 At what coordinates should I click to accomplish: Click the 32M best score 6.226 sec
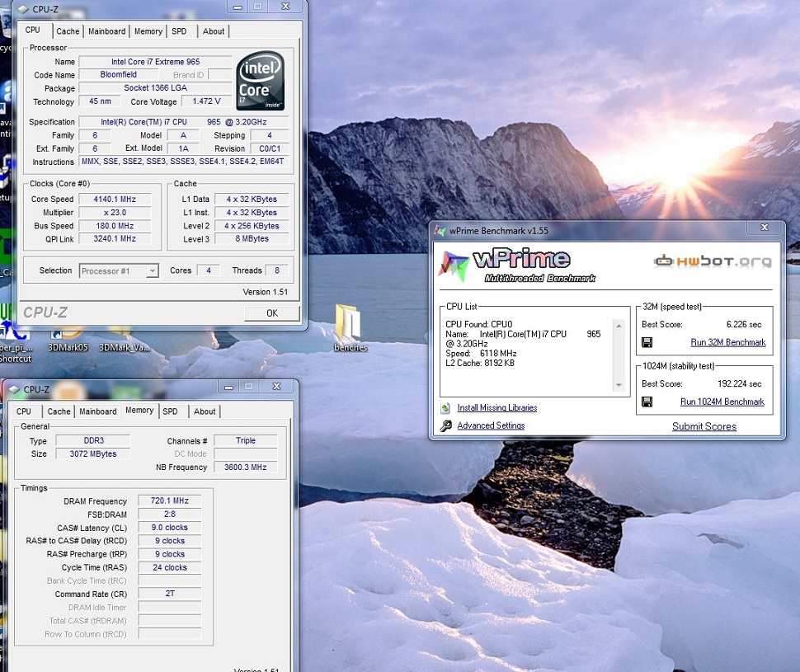click(x=744, y=325)
